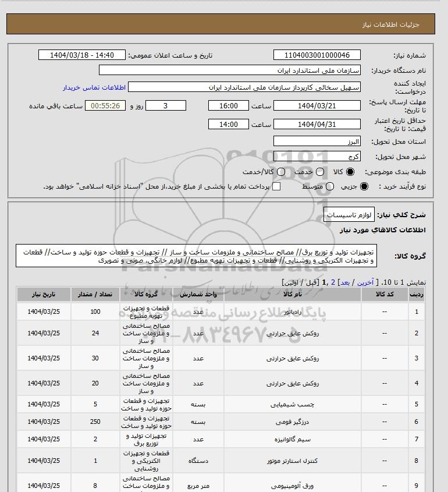This screenshot has width=448, height=492.
Task: Click the need number field 1104003001000046
Action: click(317, 55)
